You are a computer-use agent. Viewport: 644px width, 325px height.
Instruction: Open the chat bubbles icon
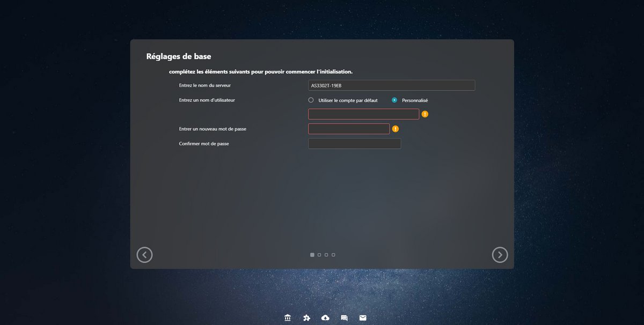[x=345, y=317]
